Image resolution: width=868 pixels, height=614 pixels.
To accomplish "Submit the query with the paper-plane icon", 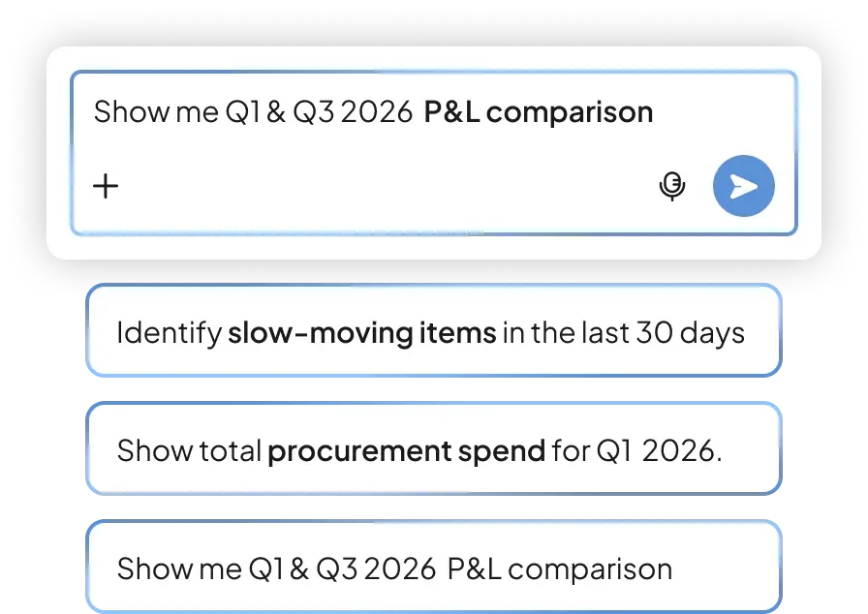I will [743, 185].
